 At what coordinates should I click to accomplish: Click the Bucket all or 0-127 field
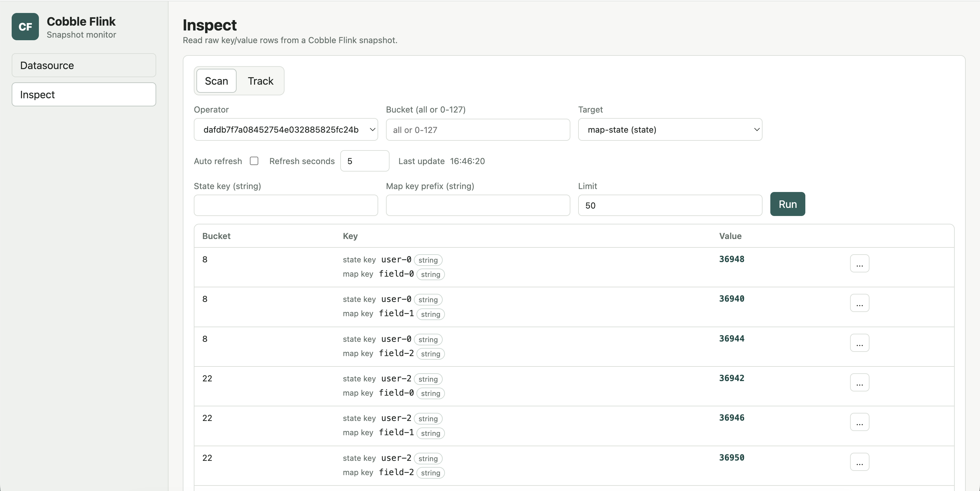(478, 130)
